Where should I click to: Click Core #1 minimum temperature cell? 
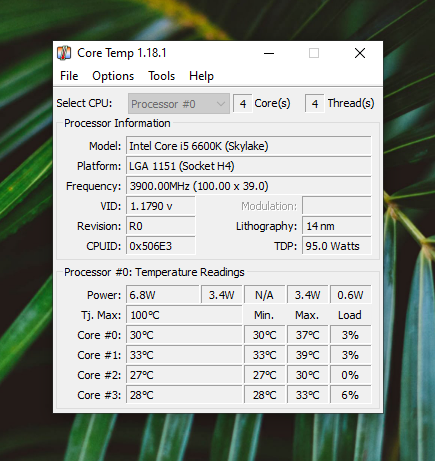tap(264, 355)
